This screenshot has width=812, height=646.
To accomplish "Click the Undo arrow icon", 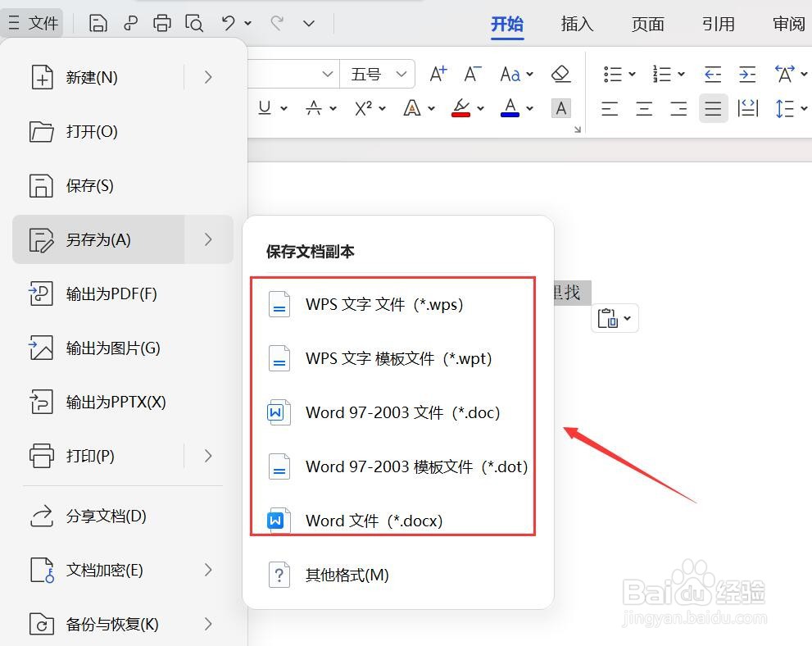I will point(227,22).
